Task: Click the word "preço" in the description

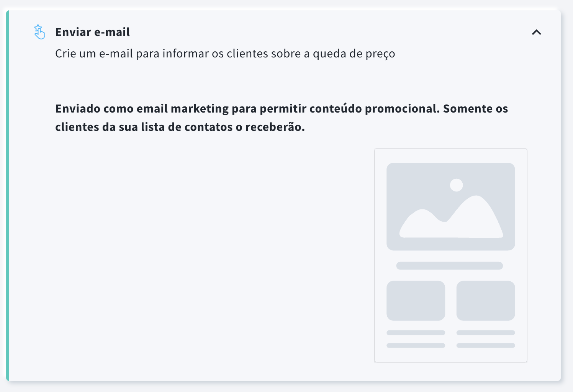Action: pos(380,54)
